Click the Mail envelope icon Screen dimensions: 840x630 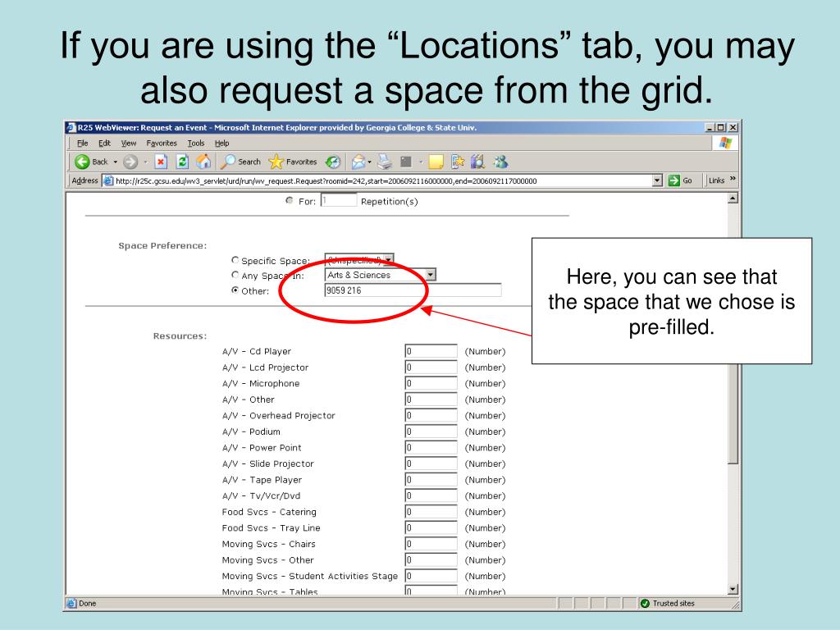coord(358,162)
